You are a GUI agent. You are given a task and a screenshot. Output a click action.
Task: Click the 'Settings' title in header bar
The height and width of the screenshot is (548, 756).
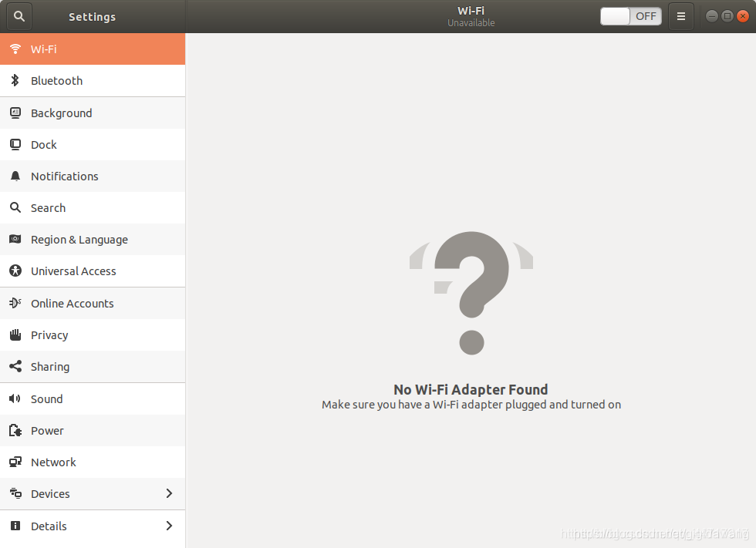click(x=92, y=17)
